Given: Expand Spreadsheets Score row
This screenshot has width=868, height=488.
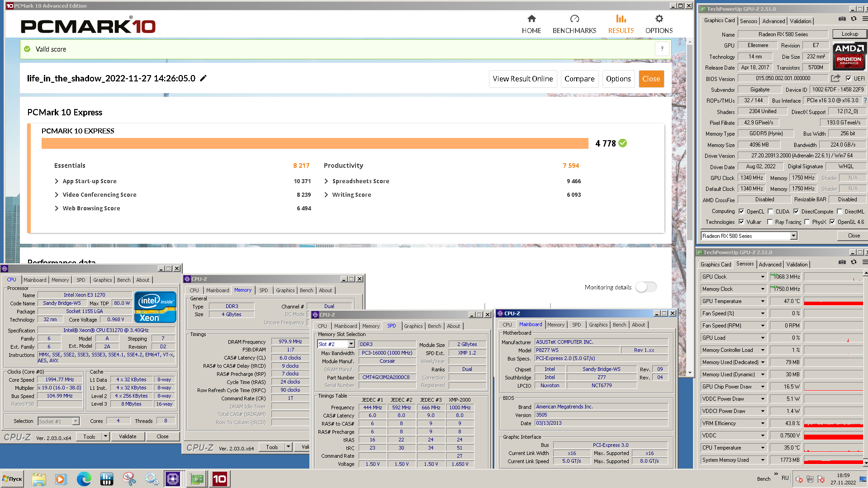Looking at the screenshot, I should click(x=326, y=181).
